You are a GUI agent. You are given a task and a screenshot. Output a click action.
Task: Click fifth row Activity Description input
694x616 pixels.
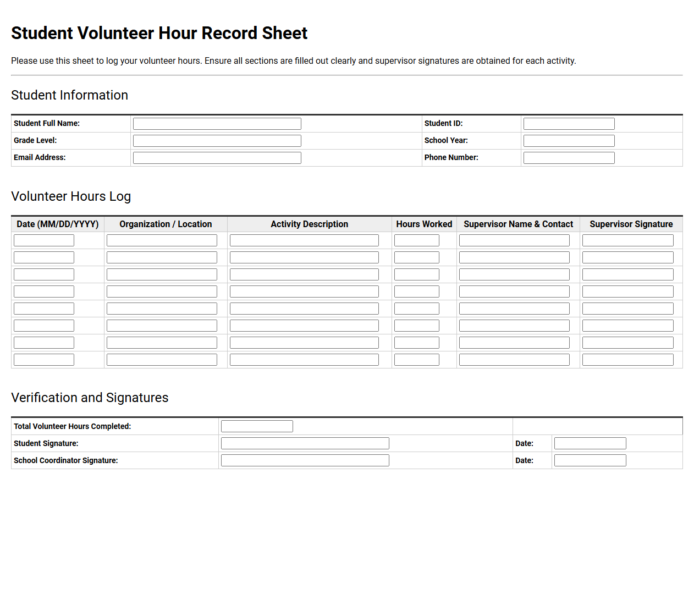coord(304,309)
